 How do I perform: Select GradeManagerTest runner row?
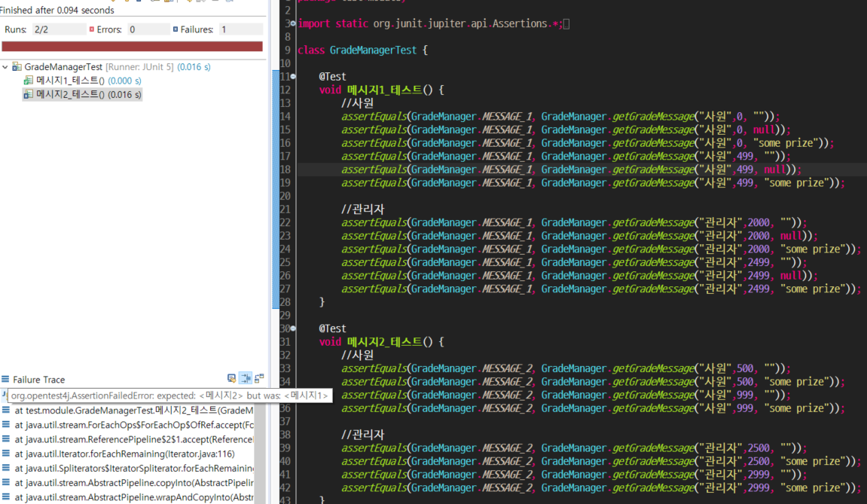click(x=118, y=67)
